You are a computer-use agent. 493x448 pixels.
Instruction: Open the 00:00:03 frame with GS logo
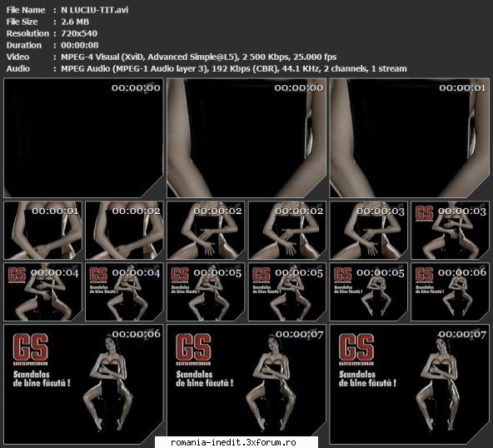point(451,230)
